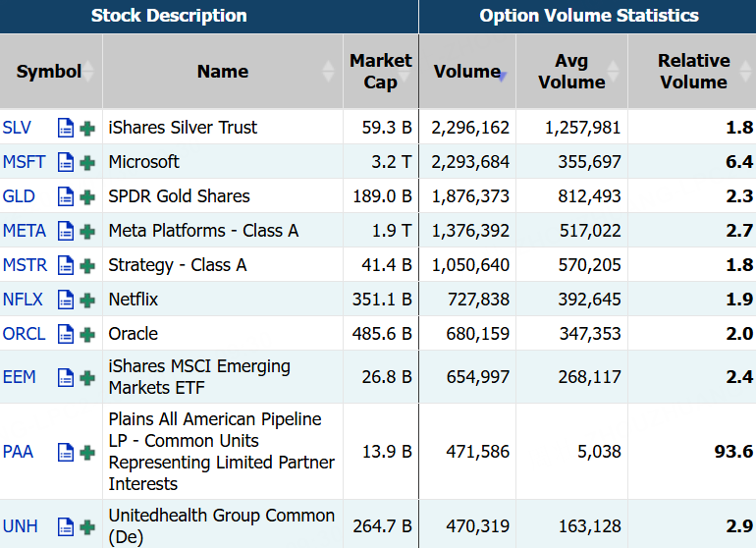The image size is (756, 548).
Task: Sort by the Volume column header
Action: pyautogui.click(x=467, y=72)
